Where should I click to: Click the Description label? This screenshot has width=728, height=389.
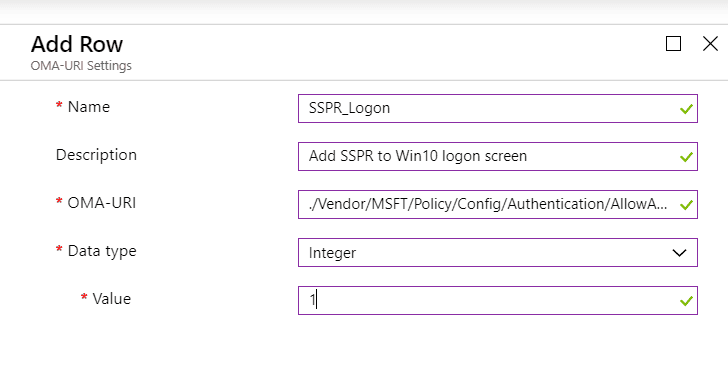[x=96, y=155]
